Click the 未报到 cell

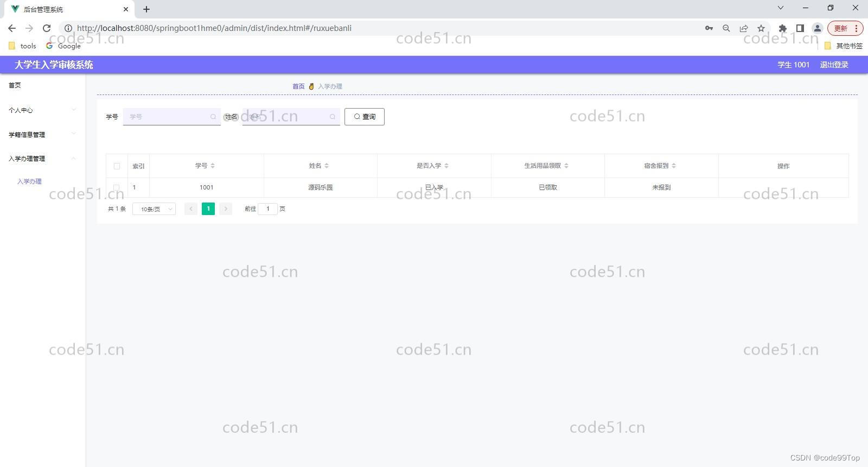pyautogui.click(x=661, y=187)
